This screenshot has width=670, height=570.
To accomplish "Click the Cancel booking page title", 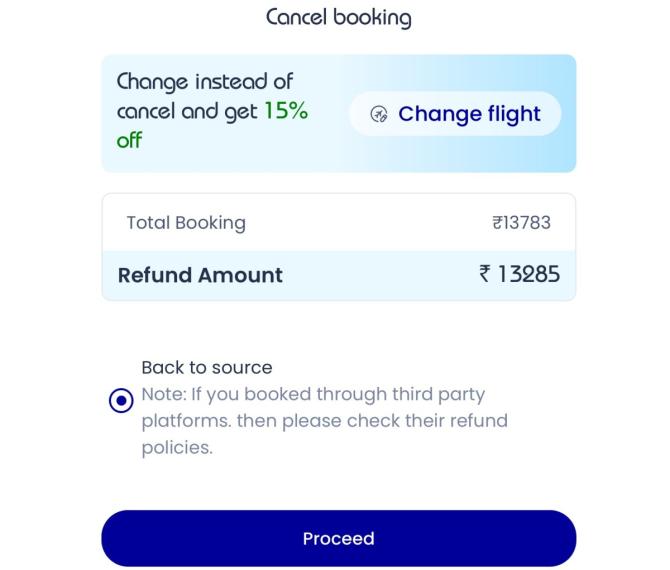I will pos(338,17).
